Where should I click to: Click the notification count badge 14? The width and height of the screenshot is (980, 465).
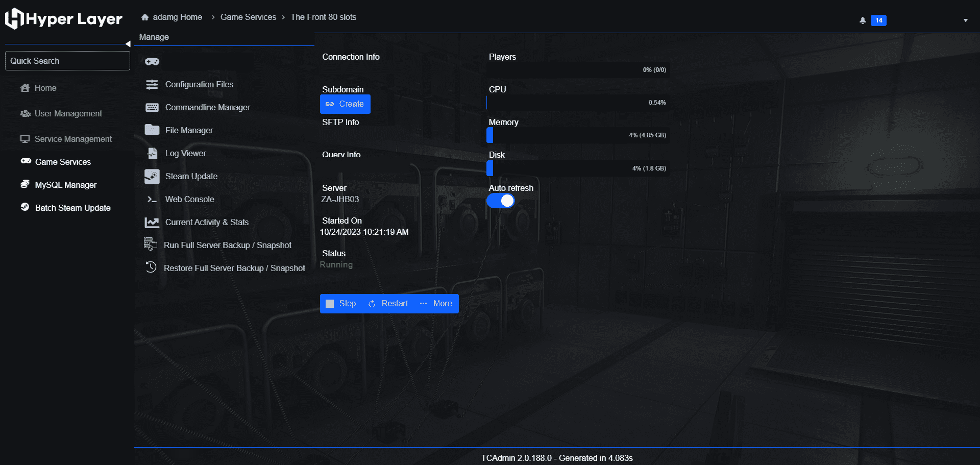(x=878, y=20)
